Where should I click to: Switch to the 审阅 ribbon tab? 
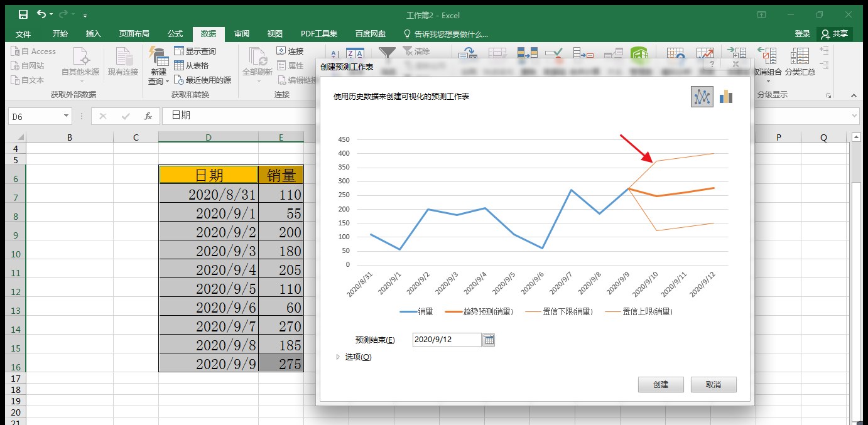tap(242, 34)
